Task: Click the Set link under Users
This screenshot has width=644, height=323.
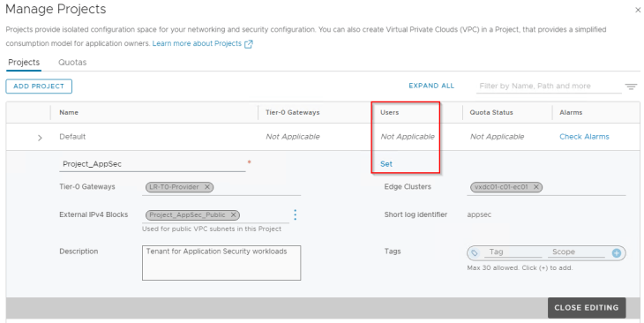Action: click(x=386, y=164)
